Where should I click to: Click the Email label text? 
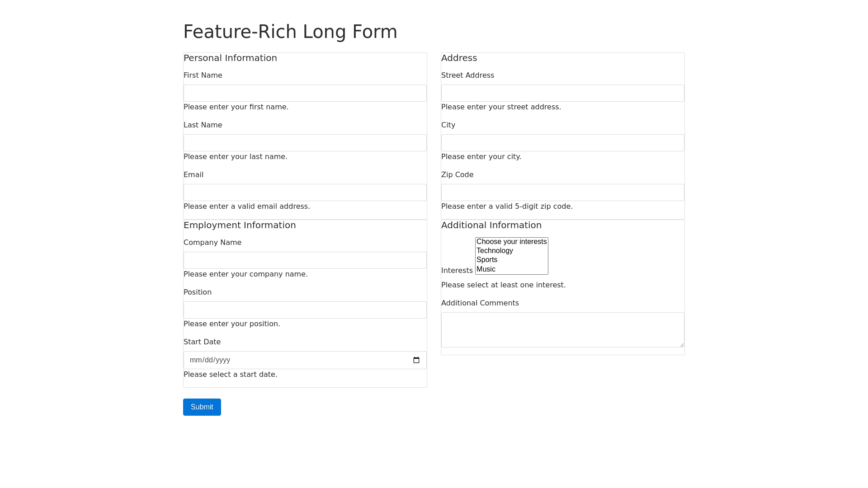point(193,175)
